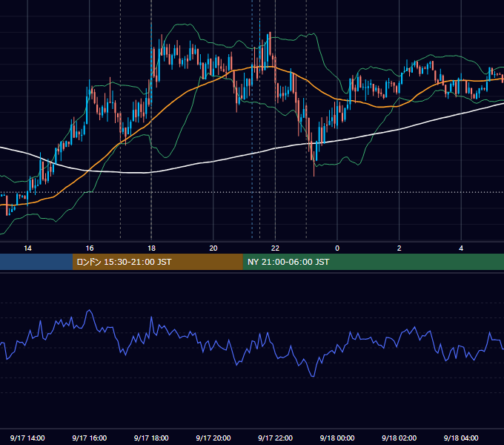Click the hour label 2 on time axis
504x445 pixels.
pos(399,248)
